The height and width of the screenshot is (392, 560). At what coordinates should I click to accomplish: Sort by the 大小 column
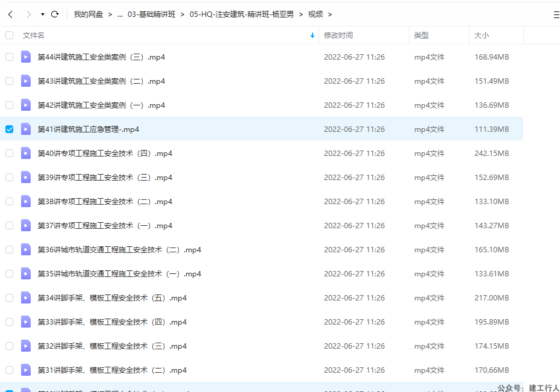tap(482, 36)
